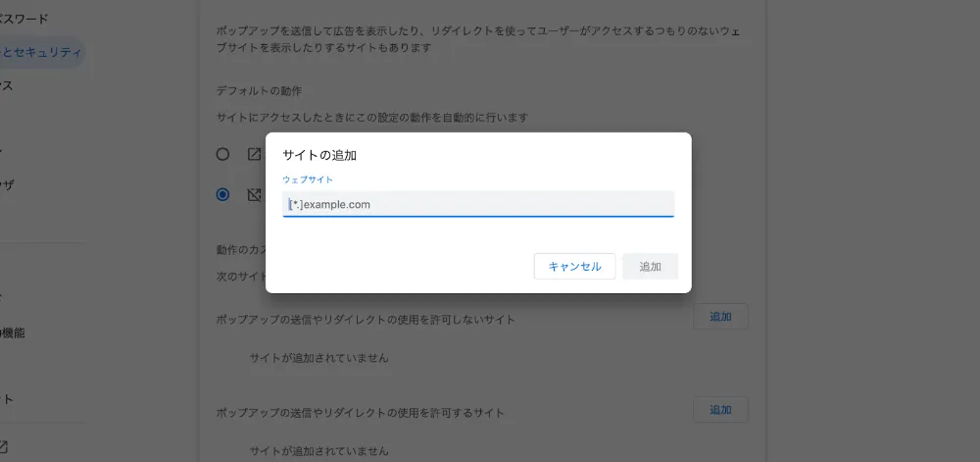Click first サイトが追加されていません under 許可しないサイト
Image resolution: width=980 pixels, height=462 pixels.
tap(318, 358)
